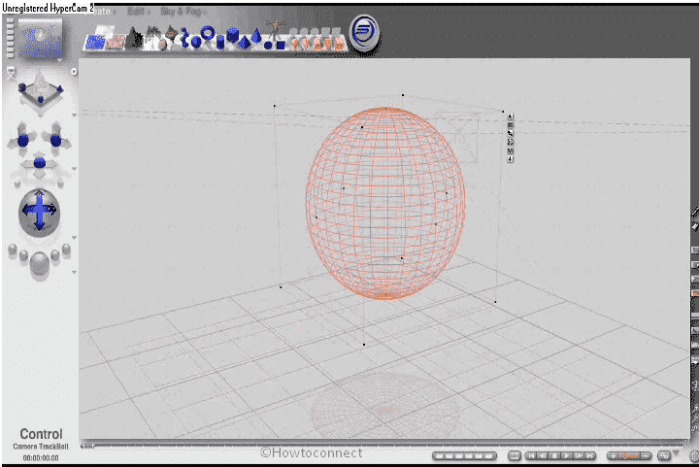
Task: Open the Sky & Fog palette menu
Action: click(181, 11)
